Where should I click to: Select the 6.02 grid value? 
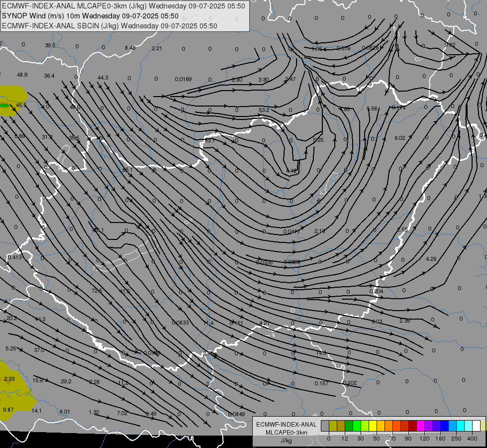tap(400, 138)
